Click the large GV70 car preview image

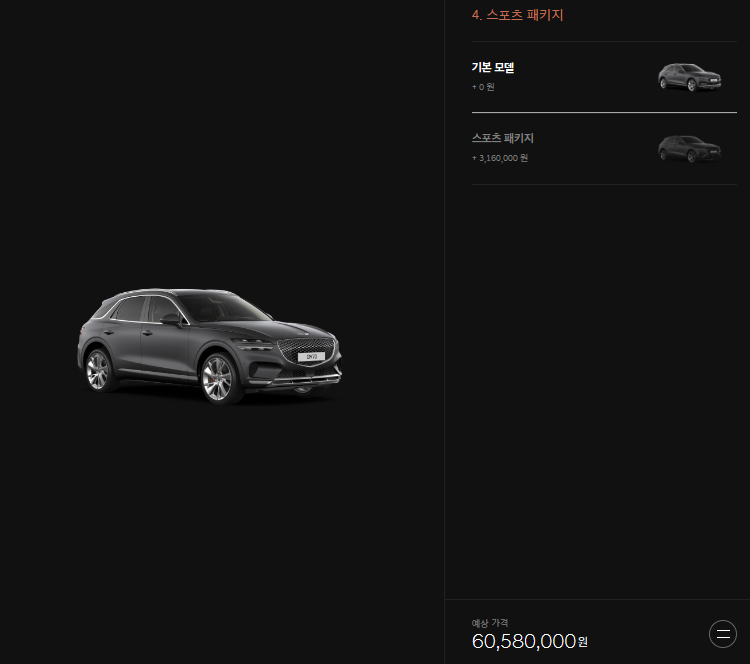(x=210, y=346)
